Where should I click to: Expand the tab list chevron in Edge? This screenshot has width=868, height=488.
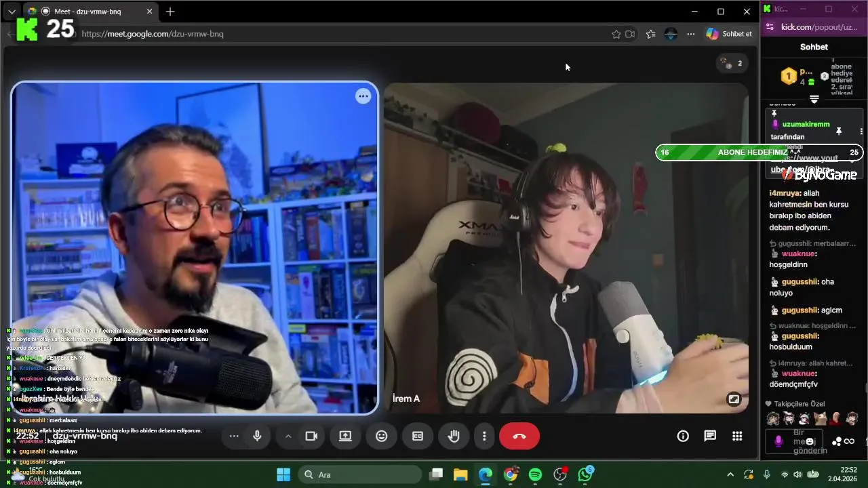click(12, 12)
